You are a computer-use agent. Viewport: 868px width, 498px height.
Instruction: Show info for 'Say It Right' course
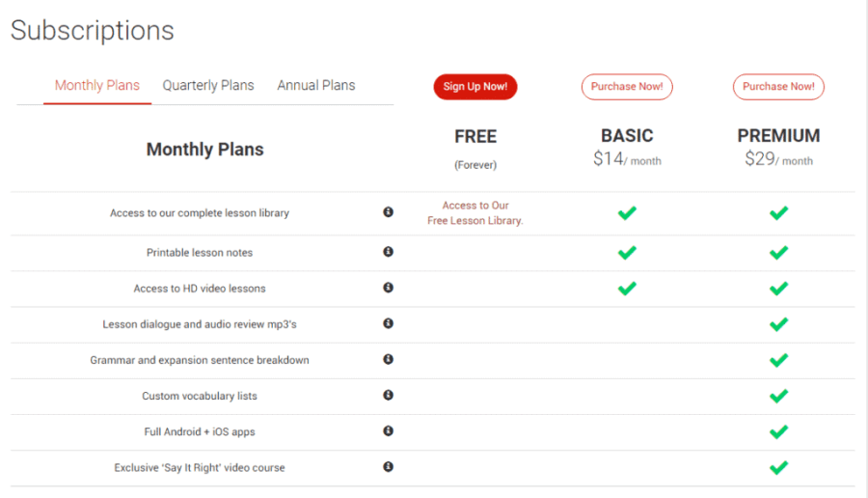388,466
